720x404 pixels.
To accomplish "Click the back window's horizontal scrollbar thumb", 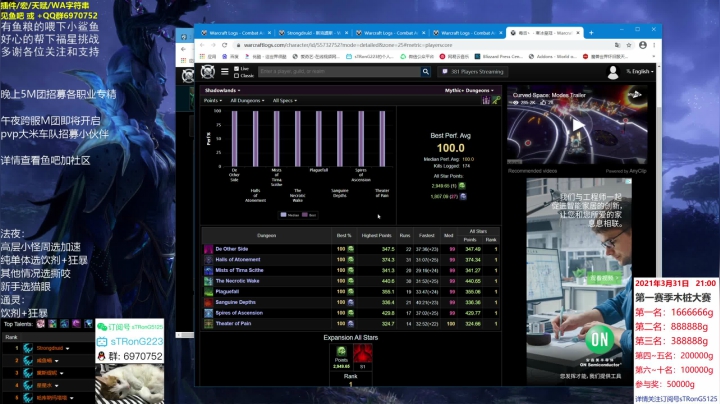I will click(186, 335).
